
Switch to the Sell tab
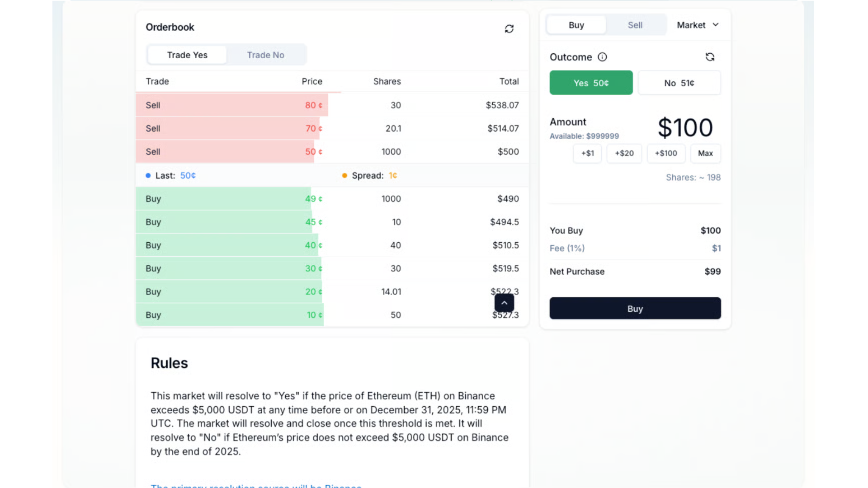635,25
